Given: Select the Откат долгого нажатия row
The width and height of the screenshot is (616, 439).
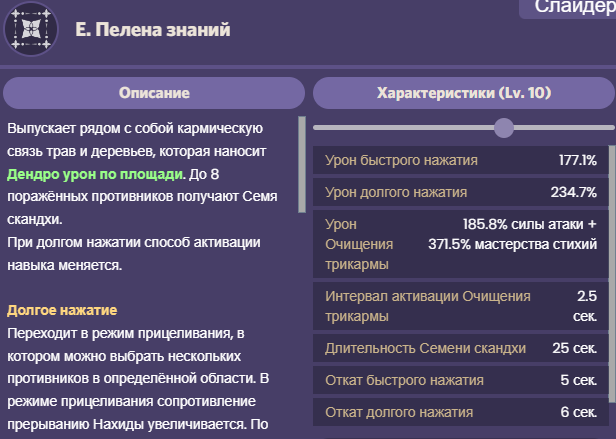Looking at the screenshot, I should pos(461,412).
